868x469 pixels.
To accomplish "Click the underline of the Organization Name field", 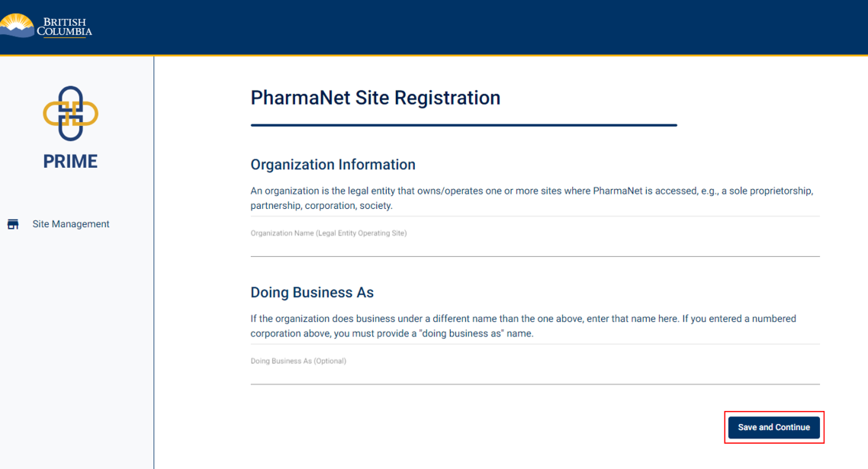I will tap(534, 256).
